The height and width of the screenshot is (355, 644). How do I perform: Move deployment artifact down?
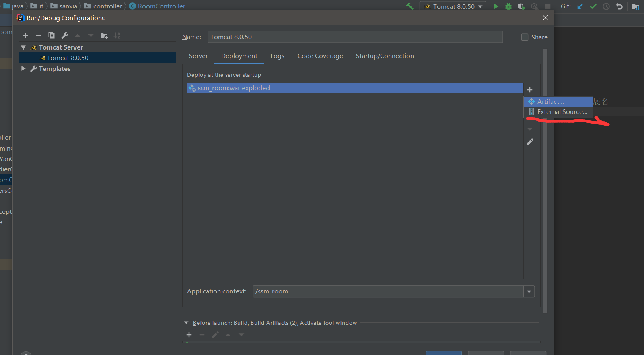[x=530, y=129]
